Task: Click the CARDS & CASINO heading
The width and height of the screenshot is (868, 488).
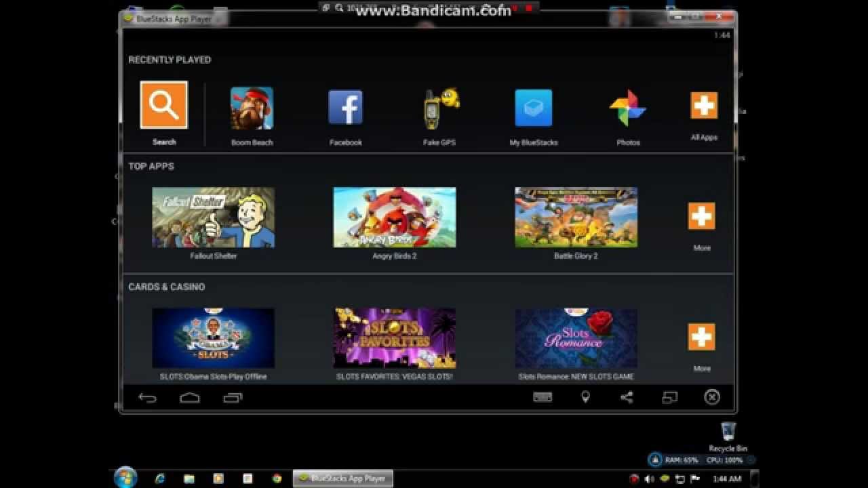Action: pyautogui.click(x=167, y=287)
